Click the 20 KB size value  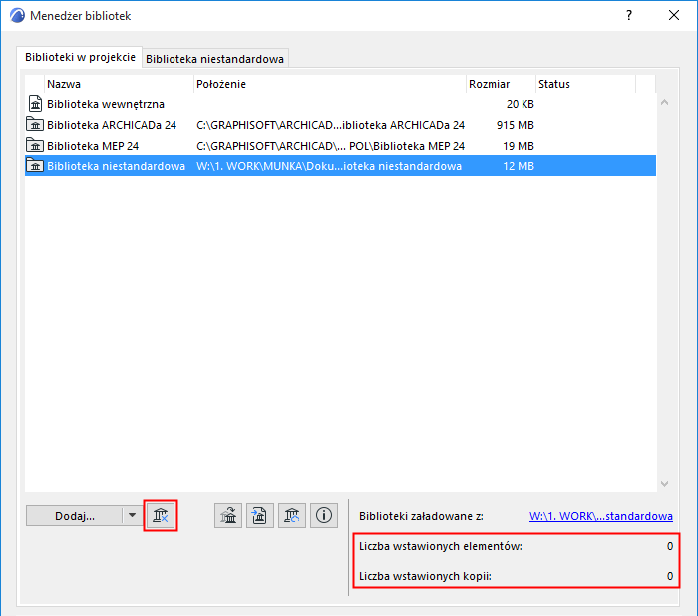[x=520, y=104]
